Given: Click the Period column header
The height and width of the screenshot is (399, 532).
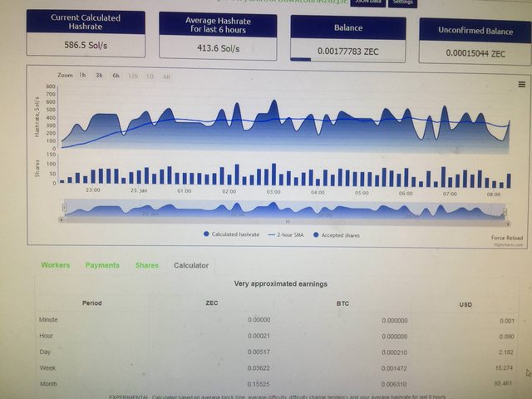Looking at the screenshot, I should click(x=92, y=303).
